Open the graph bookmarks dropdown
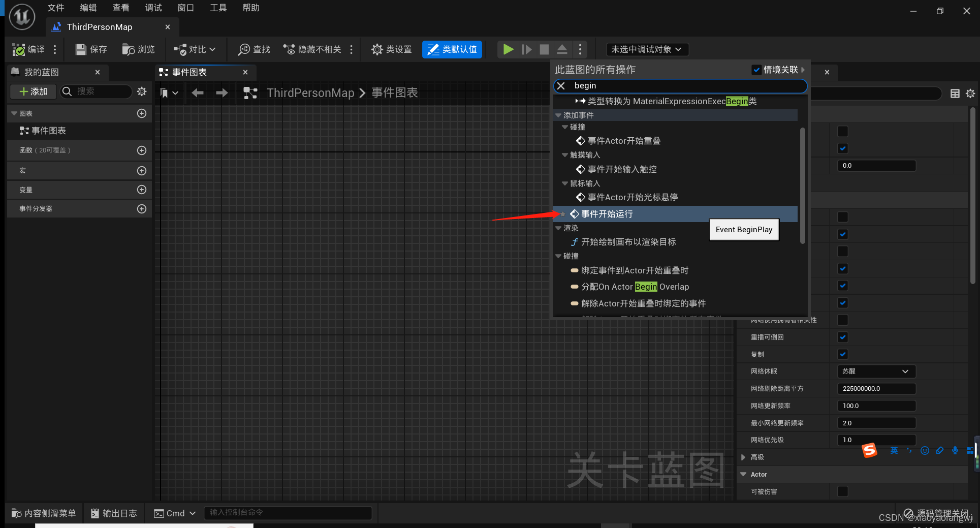The image size is (980, 528). coord(169,92)
